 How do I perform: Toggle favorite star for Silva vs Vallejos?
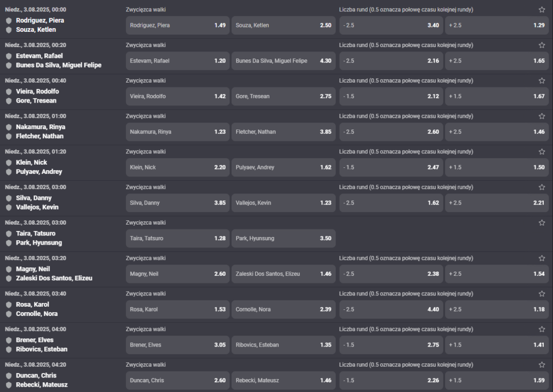(x=542, y=187)
